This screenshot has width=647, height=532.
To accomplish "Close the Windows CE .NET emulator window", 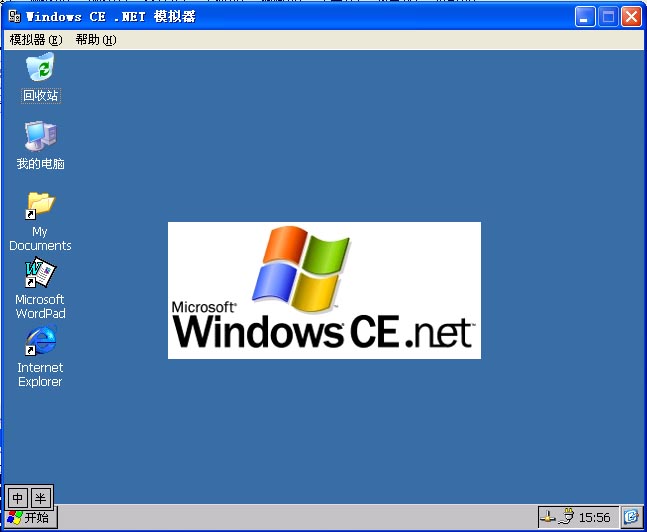I will [x=632, y=17].
